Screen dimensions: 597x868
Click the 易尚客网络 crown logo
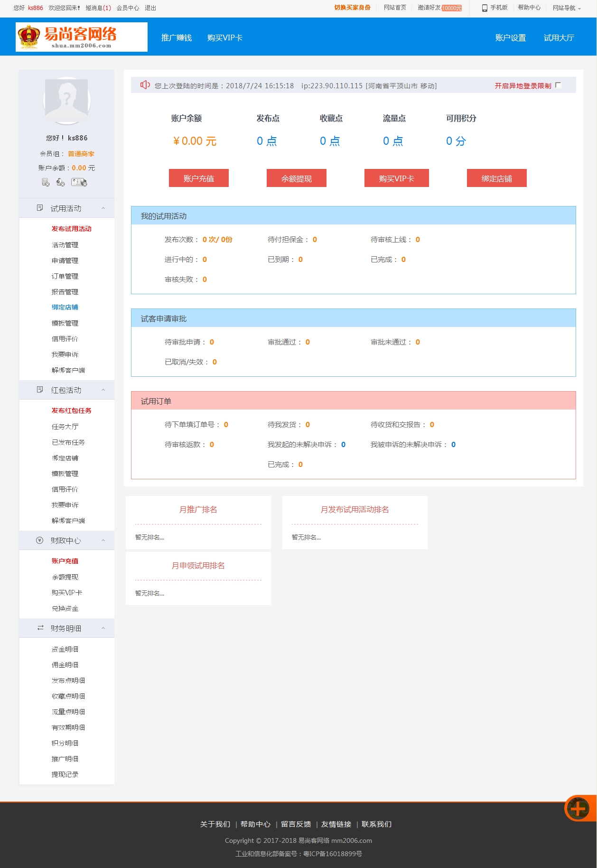click(x=29, y=37)
